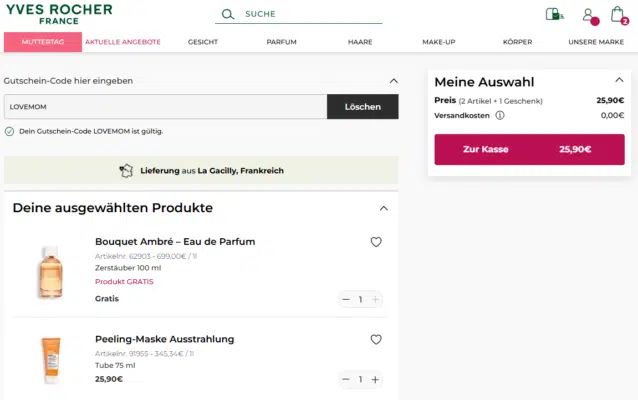Click the store locator icon in header
The width and height of the screenshot is (638, 400).
tap(554, 14)
